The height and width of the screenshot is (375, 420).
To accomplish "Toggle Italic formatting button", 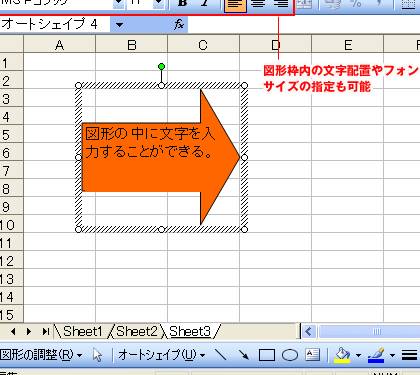I will pos(205,3).
